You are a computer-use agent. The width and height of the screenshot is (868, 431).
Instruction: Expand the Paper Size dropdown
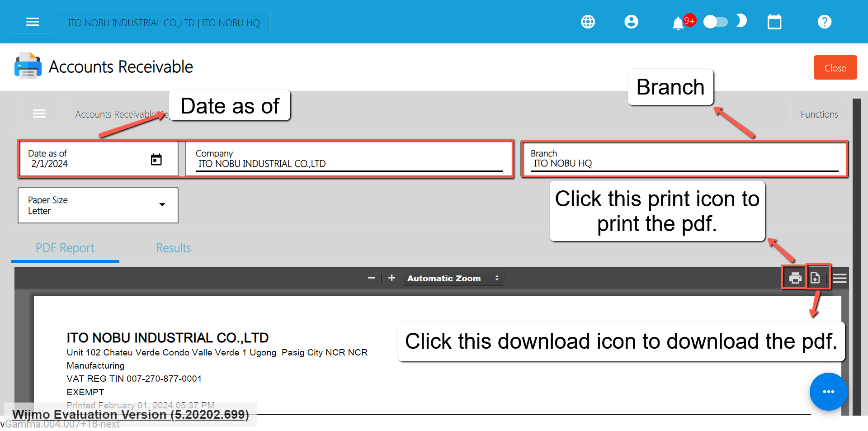click(98, 205)
